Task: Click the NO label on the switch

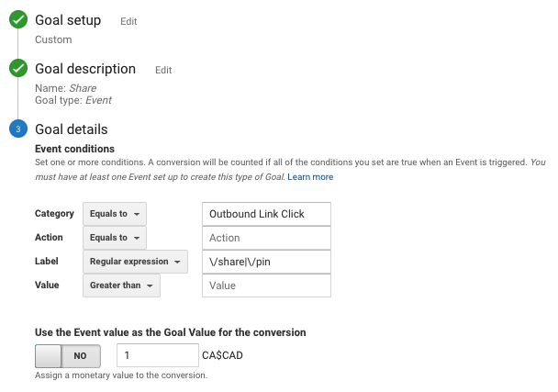Action: coord(81,356)
